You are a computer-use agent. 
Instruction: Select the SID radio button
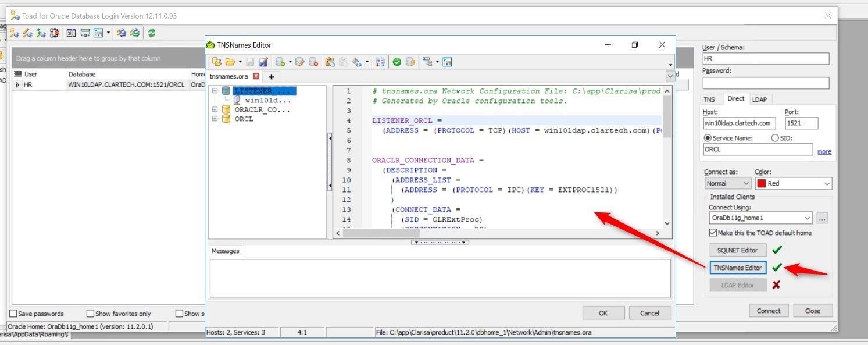774,138
